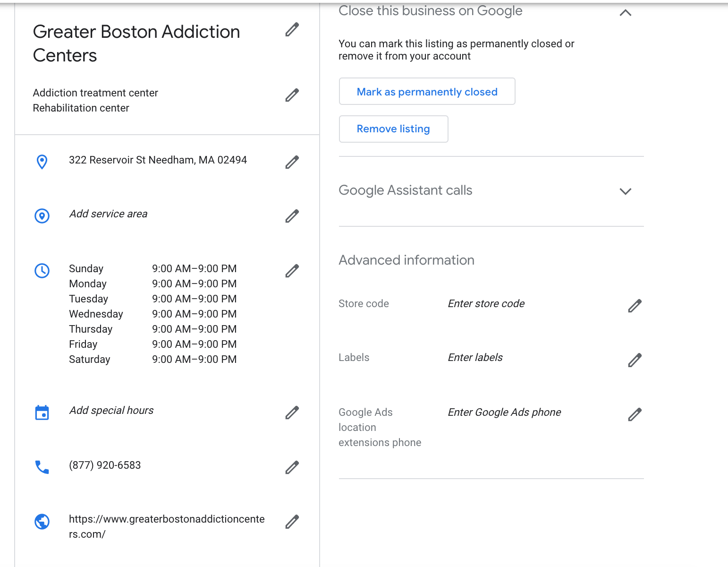Image resolution: width=728 pixels, height=567 pixels.
Task: Click the Saturday hours row
Action: (x=153, y=359)
